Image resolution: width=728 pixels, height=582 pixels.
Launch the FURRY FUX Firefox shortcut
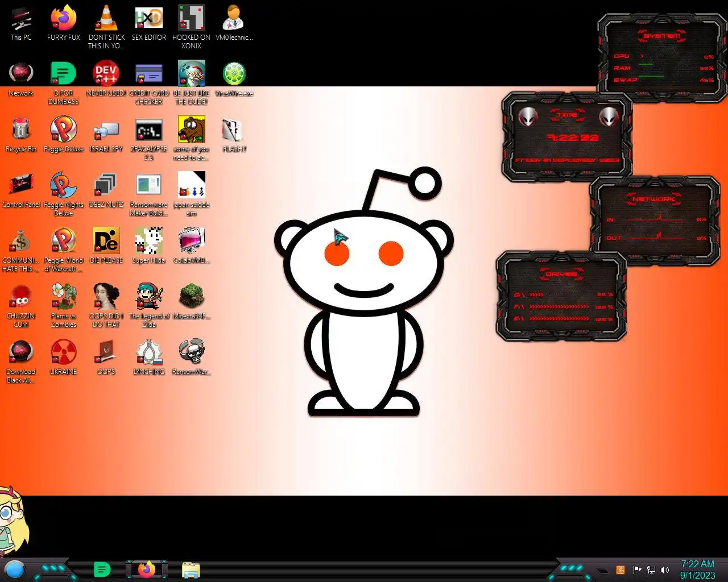pos(64,24)
